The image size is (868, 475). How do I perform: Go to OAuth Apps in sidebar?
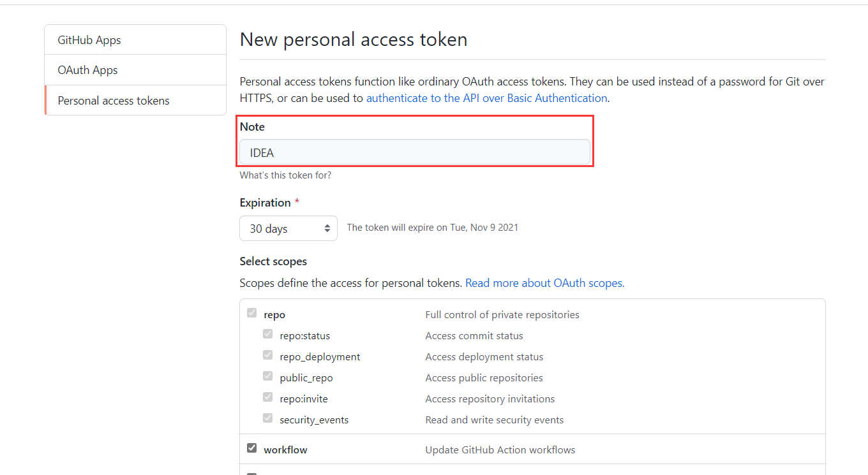[88, 70]
